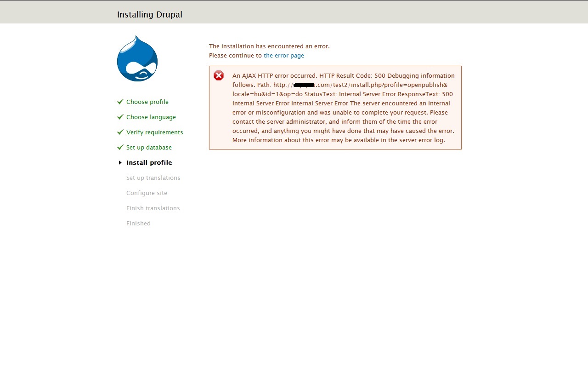The width and height of the screenshot is (588, 368).
Task: Select the Finished step
Action: pos(138,224)
